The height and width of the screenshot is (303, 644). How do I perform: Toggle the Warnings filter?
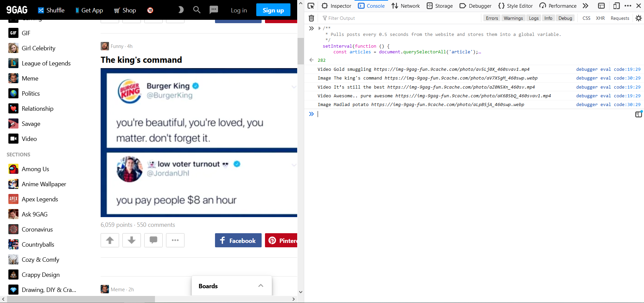513,18
